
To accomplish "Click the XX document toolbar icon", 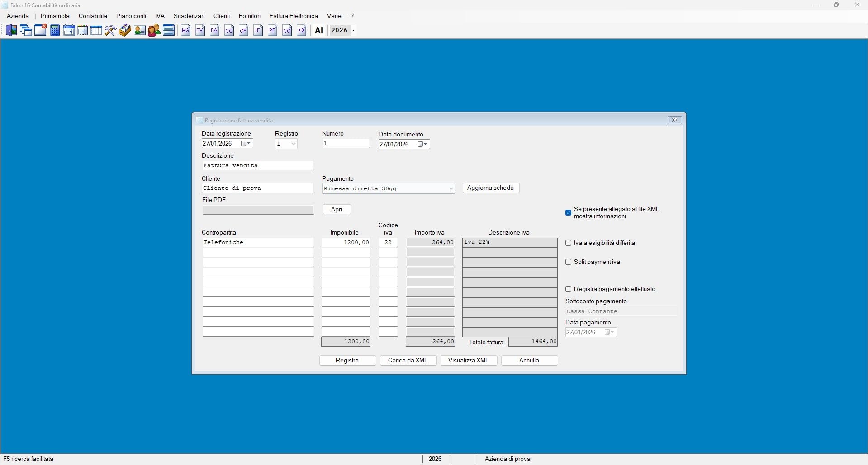I will (301, 31).
